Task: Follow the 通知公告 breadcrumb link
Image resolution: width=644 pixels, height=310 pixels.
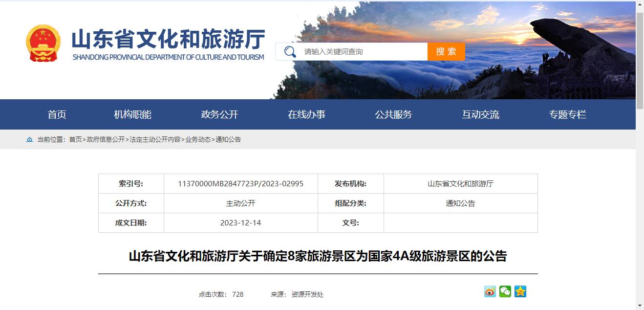Action: tap(228, 139)
